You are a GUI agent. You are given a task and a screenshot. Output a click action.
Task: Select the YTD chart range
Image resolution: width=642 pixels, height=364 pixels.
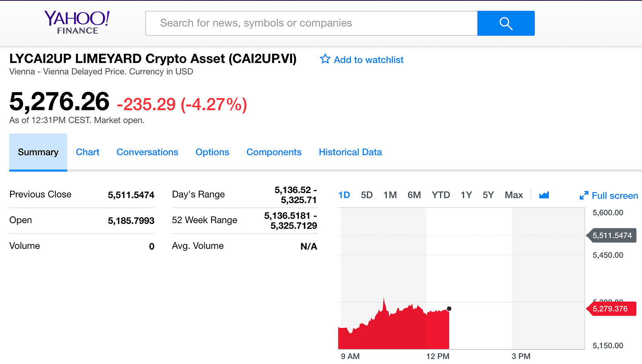pos(441,195)
